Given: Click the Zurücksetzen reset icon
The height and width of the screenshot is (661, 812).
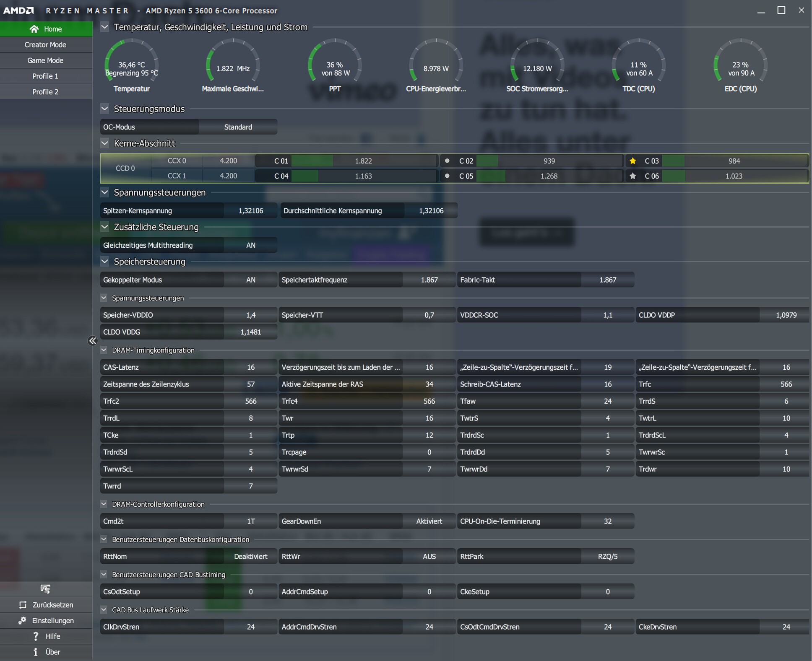Looking at the screenshot, I should (x=23, y=605).
